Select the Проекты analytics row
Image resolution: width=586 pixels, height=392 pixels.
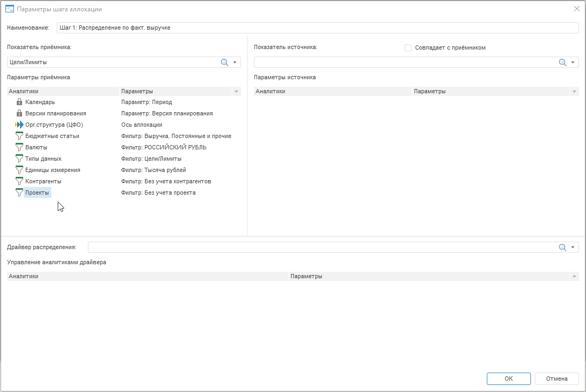tap(37, 192)
